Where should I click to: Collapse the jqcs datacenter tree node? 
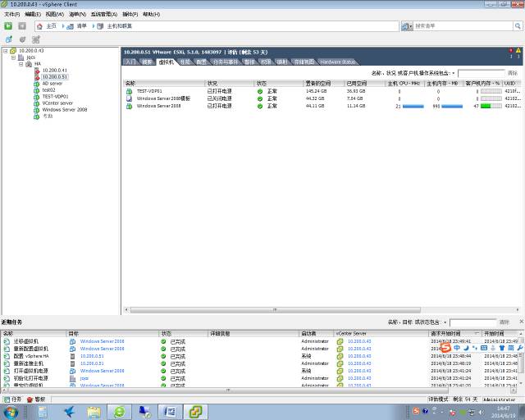[x=13, y=57]
